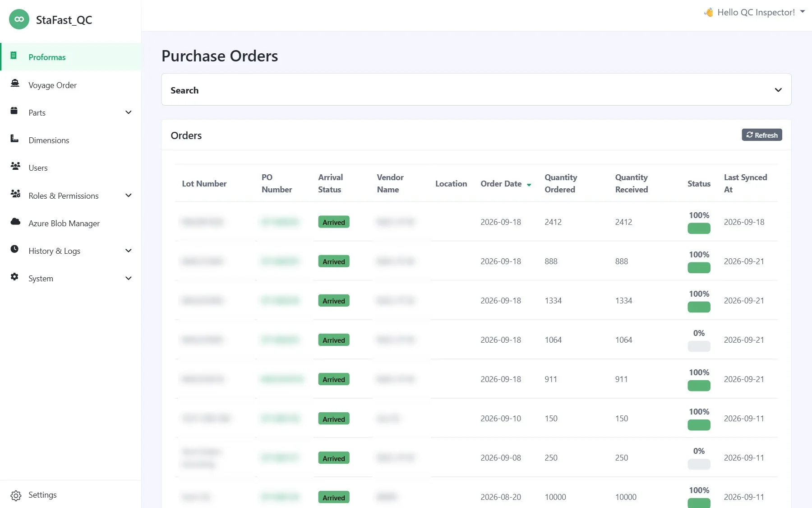The height and width of the screenshot is (508, 812).
Task: Click the History & Logs clock icon
Action: 14,249
